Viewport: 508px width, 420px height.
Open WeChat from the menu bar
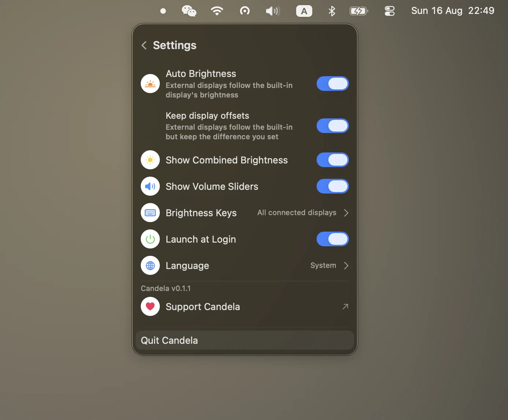click(x=189, y=11)
